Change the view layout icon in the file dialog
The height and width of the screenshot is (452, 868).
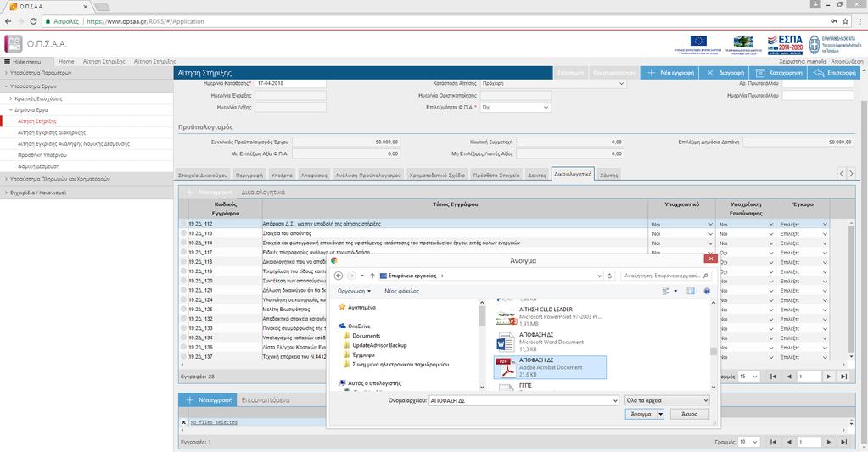(666, 291)
